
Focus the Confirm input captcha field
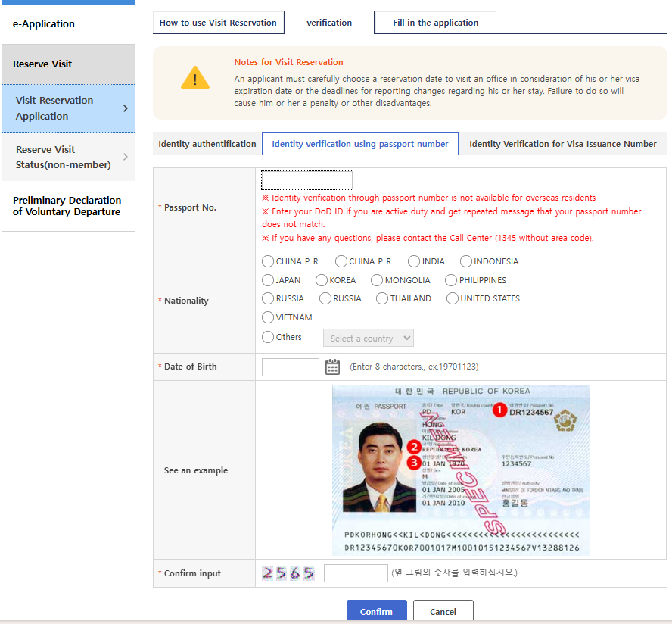(x=356, y=573)
